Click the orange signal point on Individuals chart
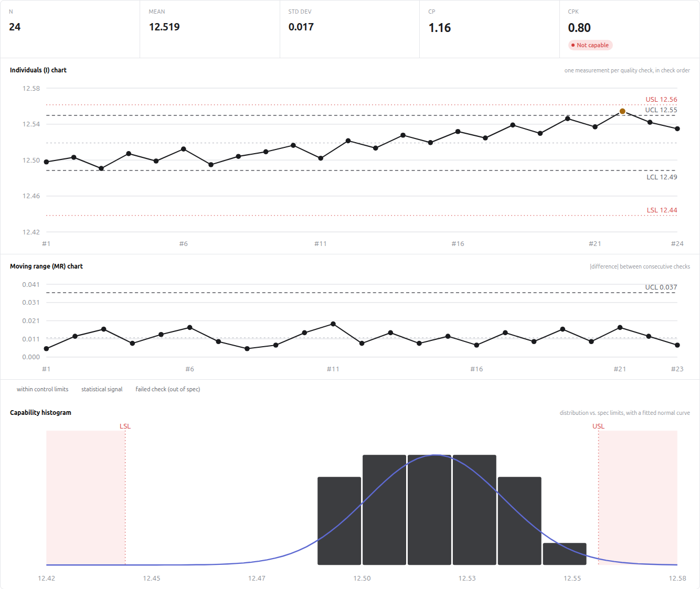Viewport: 700px width, 589px height. [622, 111]
